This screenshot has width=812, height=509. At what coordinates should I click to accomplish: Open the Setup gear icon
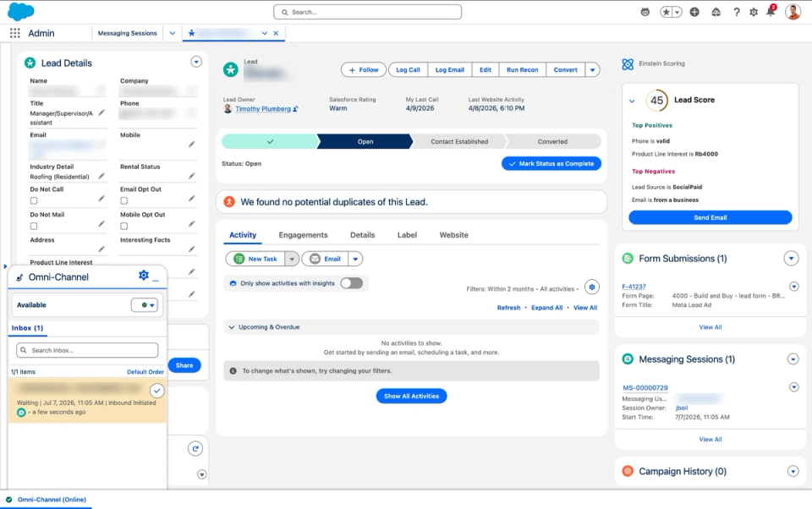click(x=754, y=12)
